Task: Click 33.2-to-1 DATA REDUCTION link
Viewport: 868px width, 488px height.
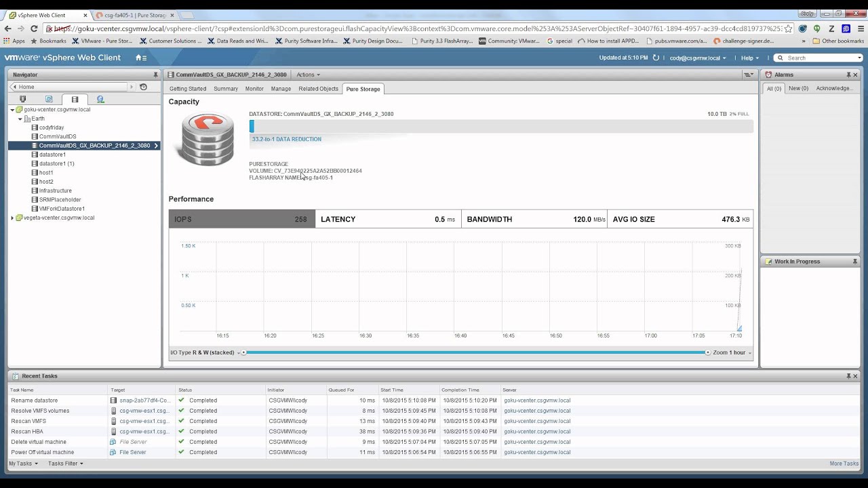Action: pos(287,139)
